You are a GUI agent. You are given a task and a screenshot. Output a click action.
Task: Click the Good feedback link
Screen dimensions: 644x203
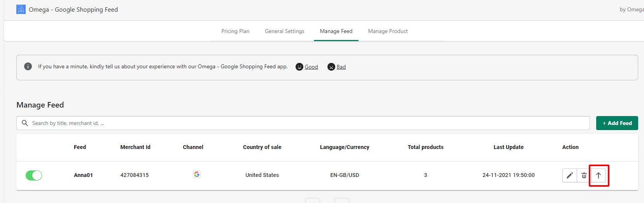tap(311, 67)
